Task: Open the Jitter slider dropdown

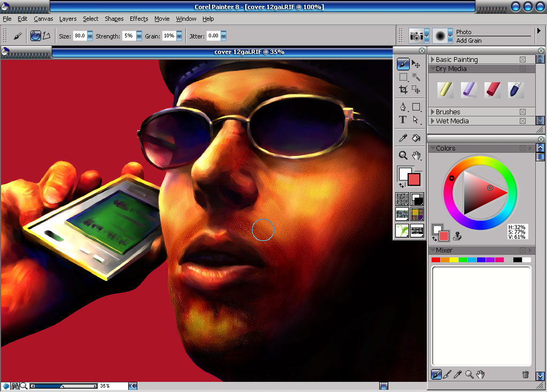Action: [223, 36]
